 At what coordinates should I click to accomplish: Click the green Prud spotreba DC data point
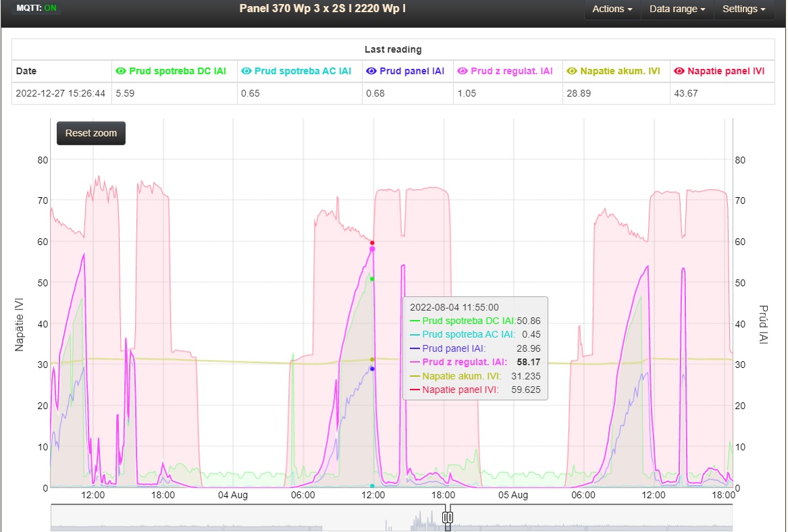point(372,279)
